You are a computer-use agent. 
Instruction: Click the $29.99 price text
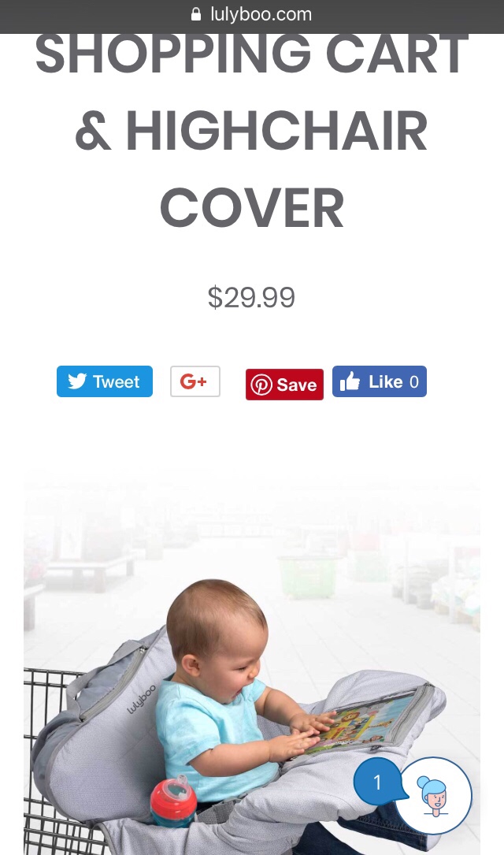(x=251, y=297)
